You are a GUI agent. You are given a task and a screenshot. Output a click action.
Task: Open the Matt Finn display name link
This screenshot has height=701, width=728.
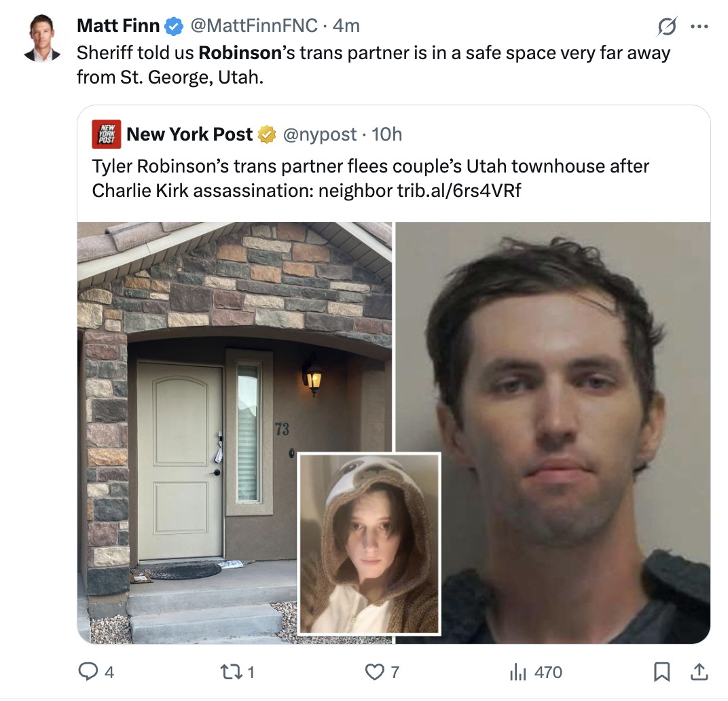pos(118,26)
